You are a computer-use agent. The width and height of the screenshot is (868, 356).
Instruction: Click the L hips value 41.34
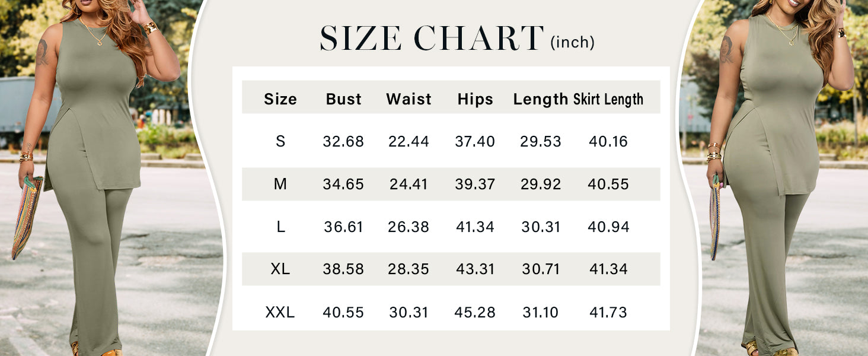[x=476, y=227]
